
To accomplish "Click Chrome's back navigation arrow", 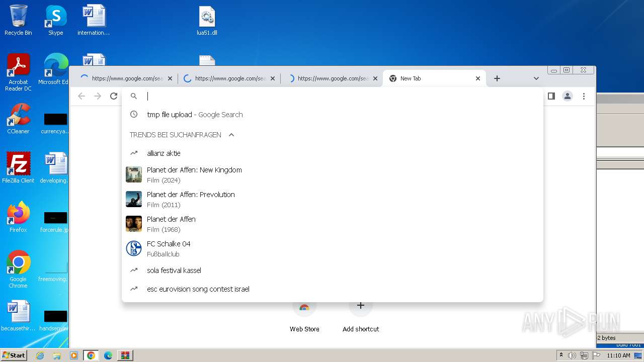I will (x=82, y=96).
